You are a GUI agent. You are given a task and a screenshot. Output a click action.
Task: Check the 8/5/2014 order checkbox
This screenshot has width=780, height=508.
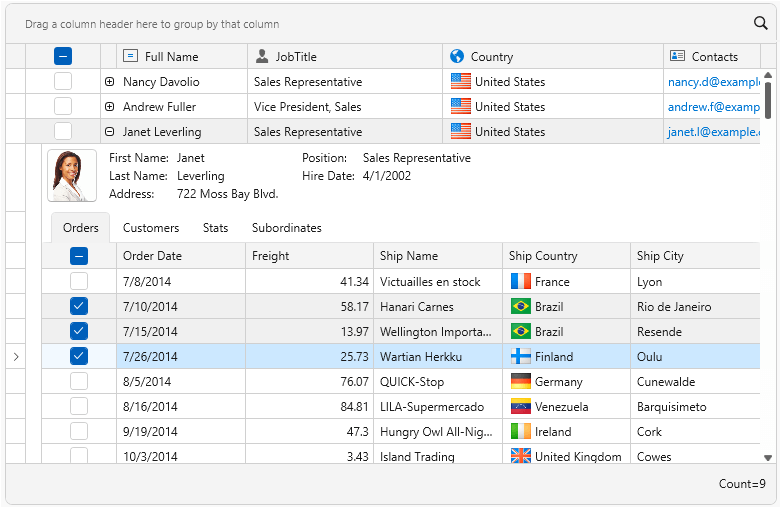(x=79, y=381)
